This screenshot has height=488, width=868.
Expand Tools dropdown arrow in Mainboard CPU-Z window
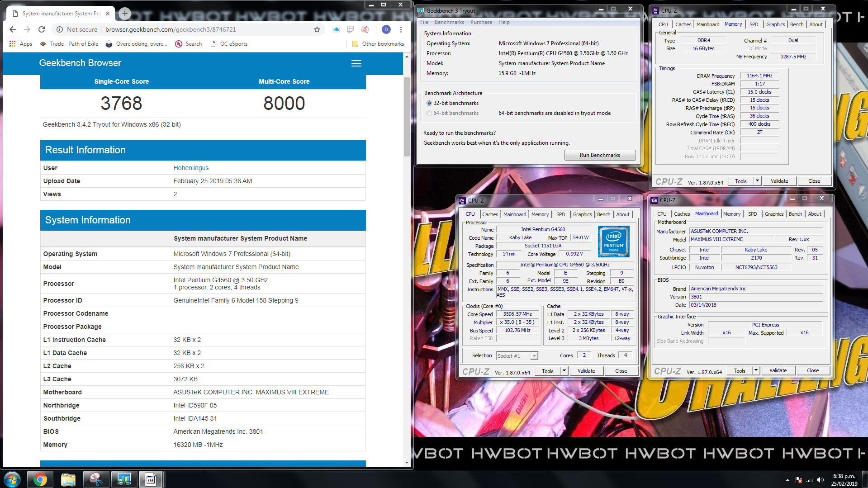(756, 370)
